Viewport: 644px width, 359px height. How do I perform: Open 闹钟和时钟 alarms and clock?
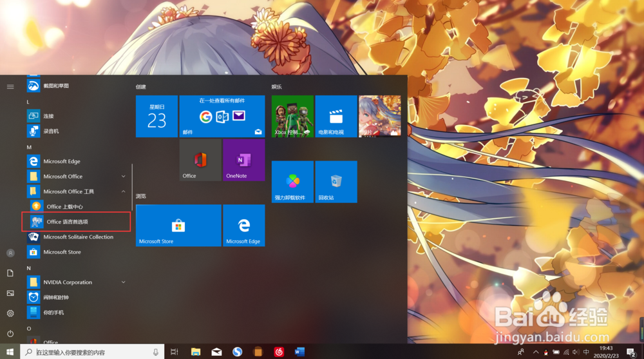77,297
